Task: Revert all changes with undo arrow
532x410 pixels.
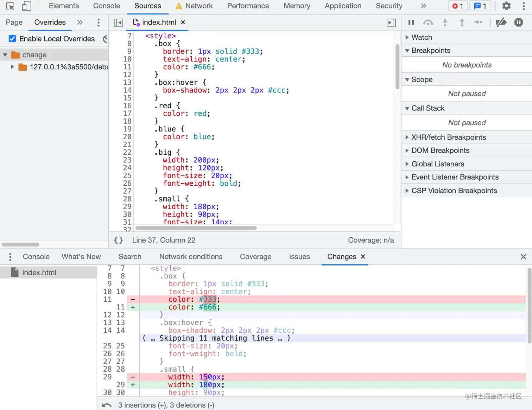Action: [x=107, y=405]
